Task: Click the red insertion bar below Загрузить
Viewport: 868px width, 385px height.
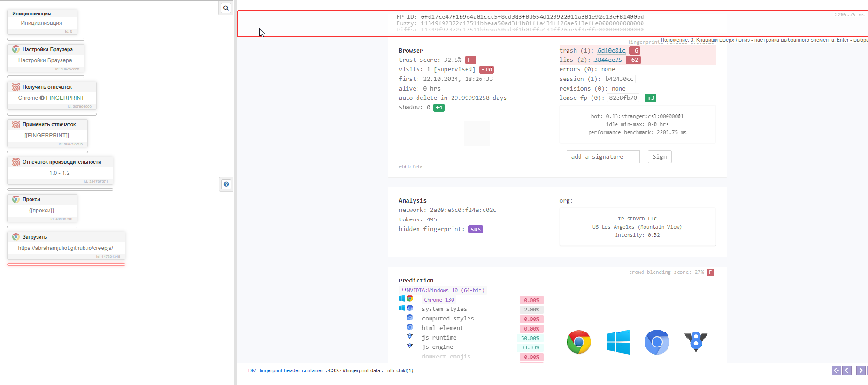Action: pyautogui.click(x=66, y=264)
